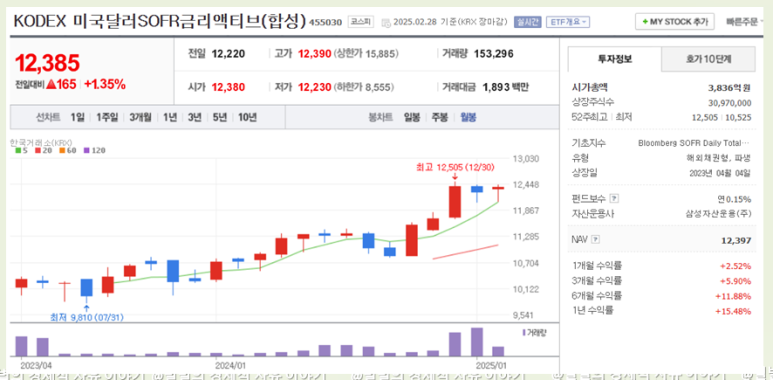Click the Bloomberg SOFR Daily Total index name

(695, 143)
